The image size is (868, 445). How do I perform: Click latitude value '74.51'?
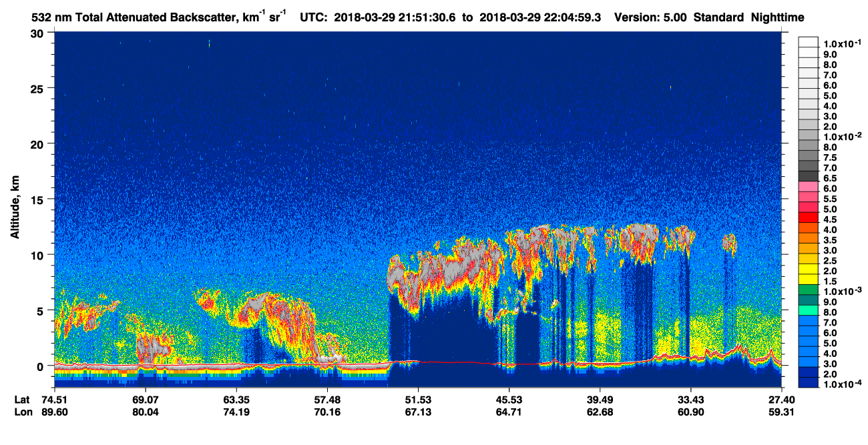[54, 400]
